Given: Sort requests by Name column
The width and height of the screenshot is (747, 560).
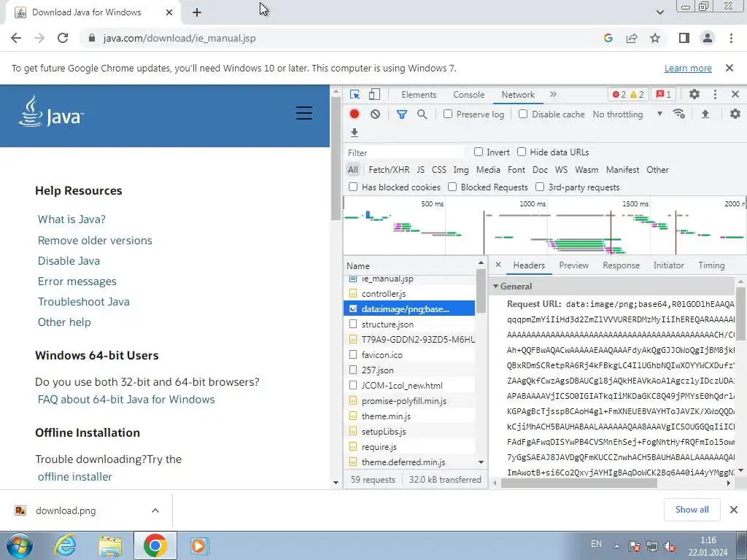Looking at the screenshot, I should click(410, 265).
